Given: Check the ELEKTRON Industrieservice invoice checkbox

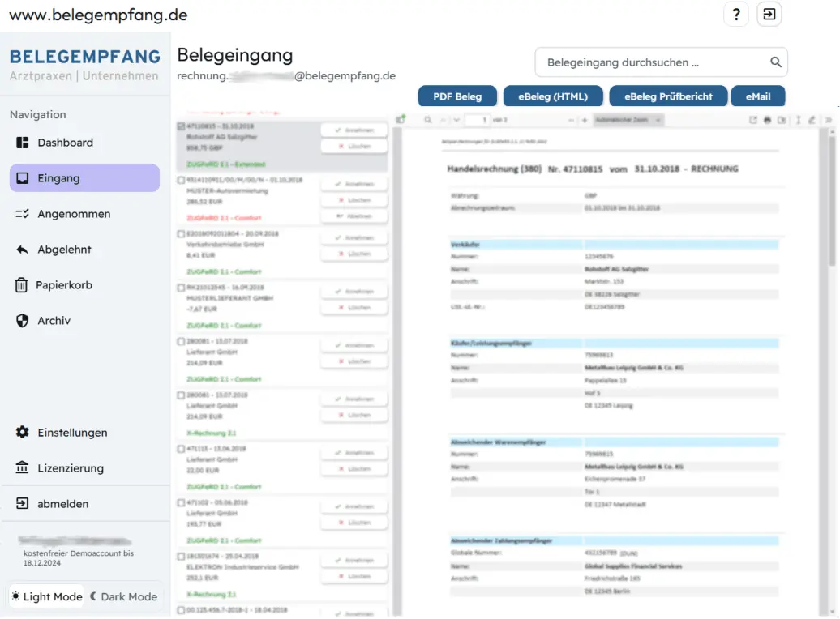Looking at the screenshot, I should [181, 557].
